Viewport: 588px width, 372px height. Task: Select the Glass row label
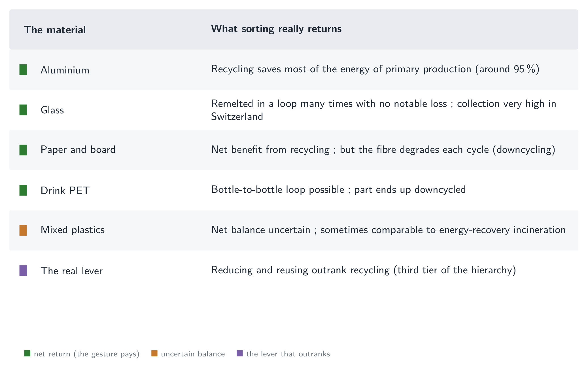pyautogui.click(x=52, y=110)
